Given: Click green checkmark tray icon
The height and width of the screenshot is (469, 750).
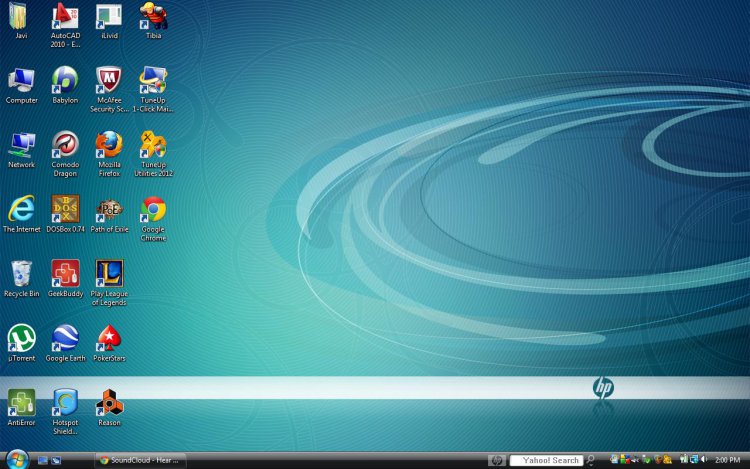Looking at the screenshot, I should coord(647,460).
